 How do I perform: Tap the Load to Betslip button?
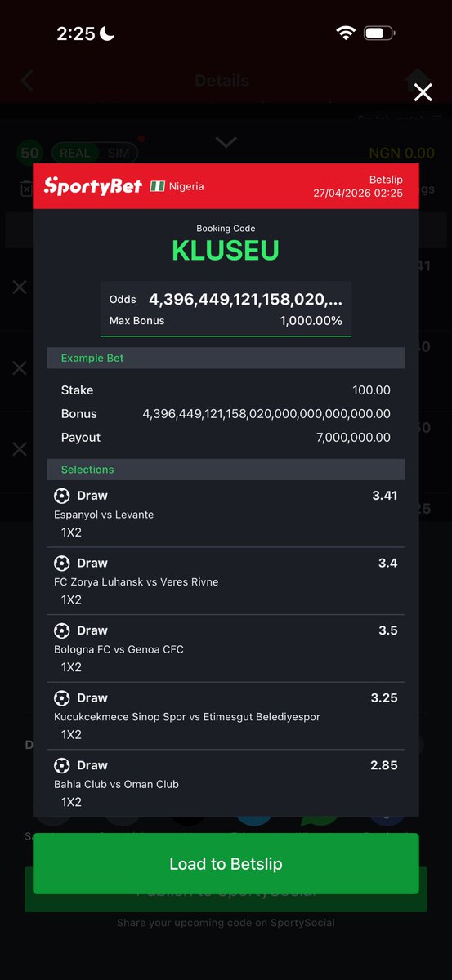226,864
